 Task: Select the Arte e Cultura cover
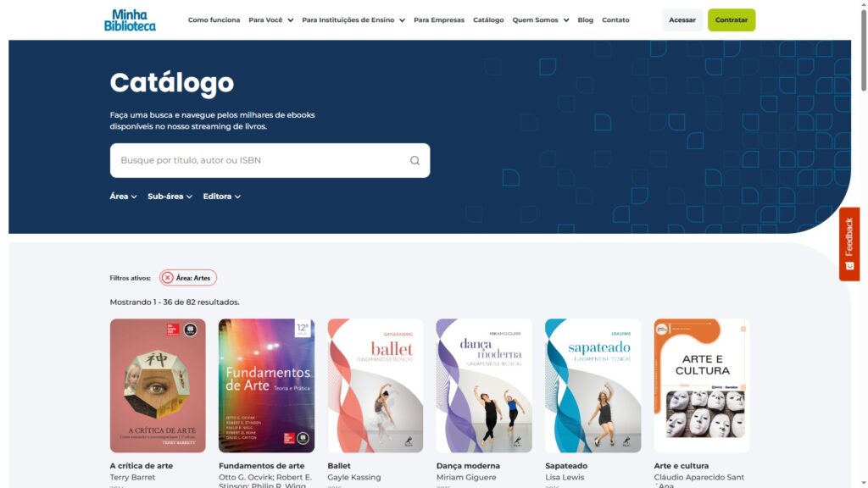[702, 385]
